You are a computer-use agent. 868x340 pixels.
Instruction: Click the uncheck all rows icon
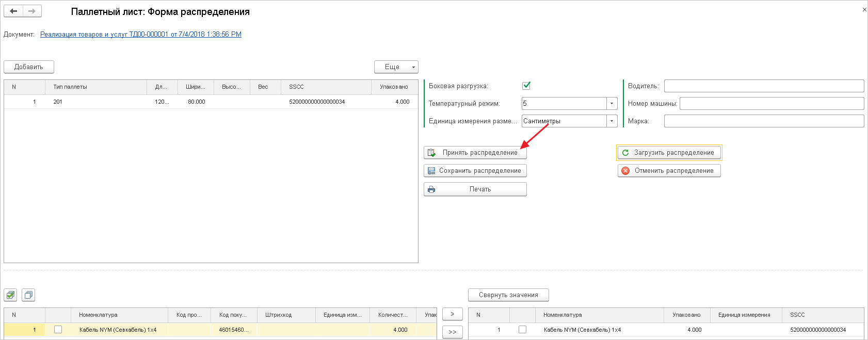pyautogui.click(x=28, y=295)
